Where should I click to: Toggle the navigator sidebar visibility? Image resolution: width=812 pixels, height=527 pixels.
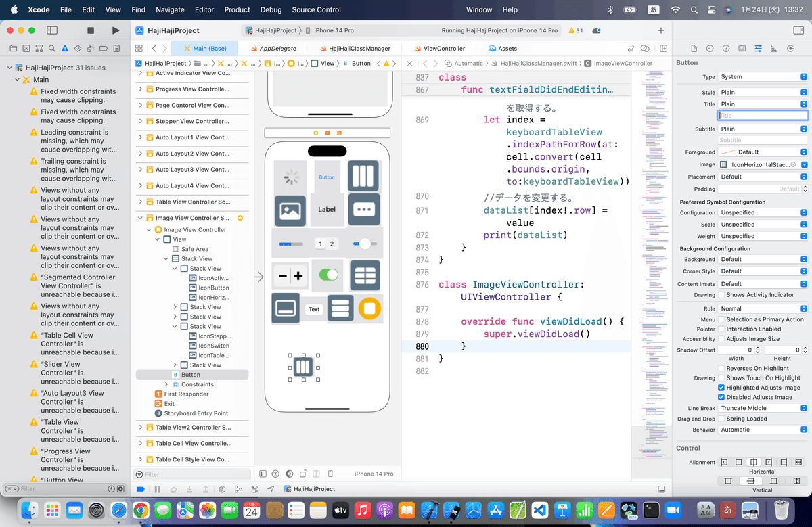pos(52,30)
